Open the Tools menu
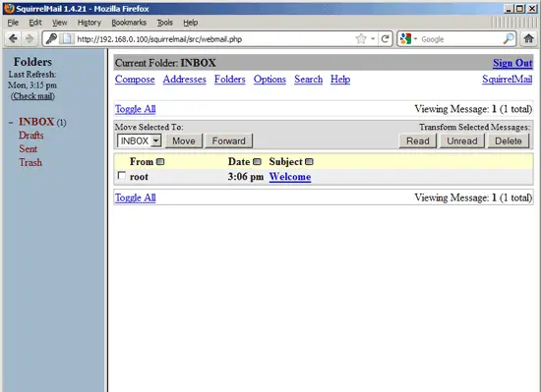The height and width of the screenshot is (392, 541). click(165, 23)
